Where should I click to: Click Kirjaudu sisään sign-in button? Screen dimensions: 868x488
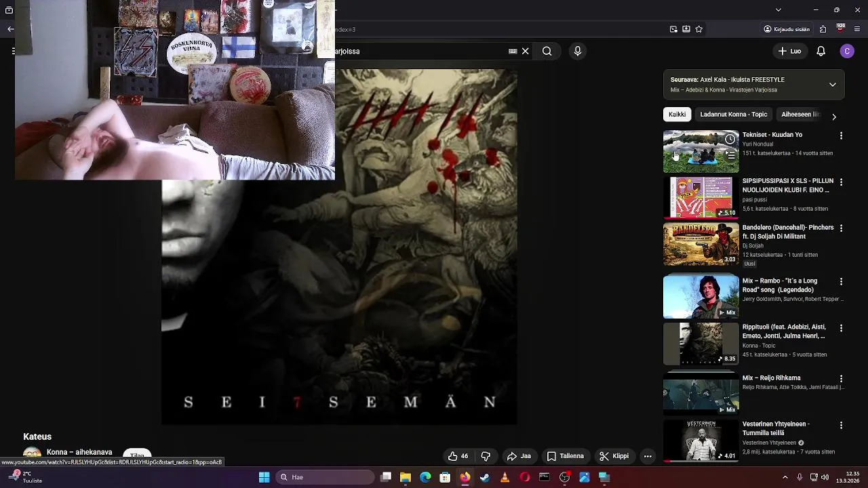787,29
